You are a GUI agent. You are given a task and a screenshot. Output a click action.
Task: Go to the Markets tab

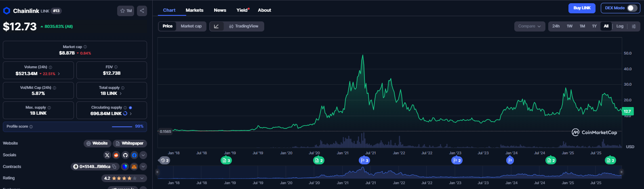194,10
